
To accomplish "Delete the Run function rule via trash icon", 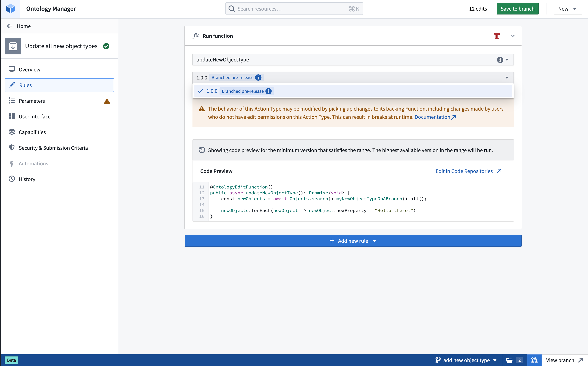I will point(497,36).
